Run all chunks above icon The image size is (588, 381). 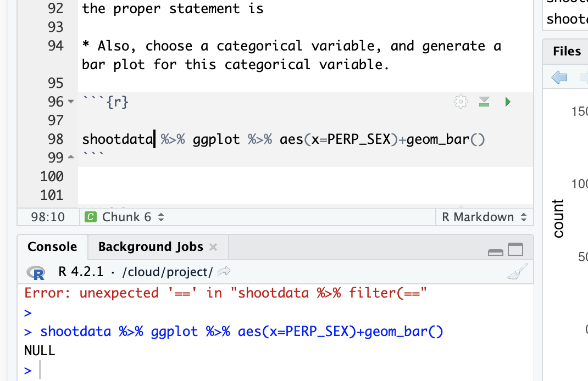[x=484, y=102]
